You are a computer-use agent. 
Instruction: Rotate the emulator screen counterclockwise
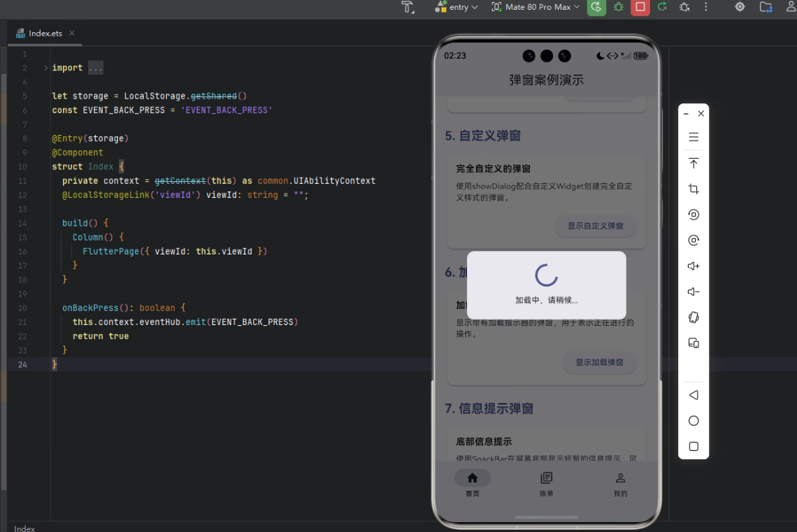[694, 215]
